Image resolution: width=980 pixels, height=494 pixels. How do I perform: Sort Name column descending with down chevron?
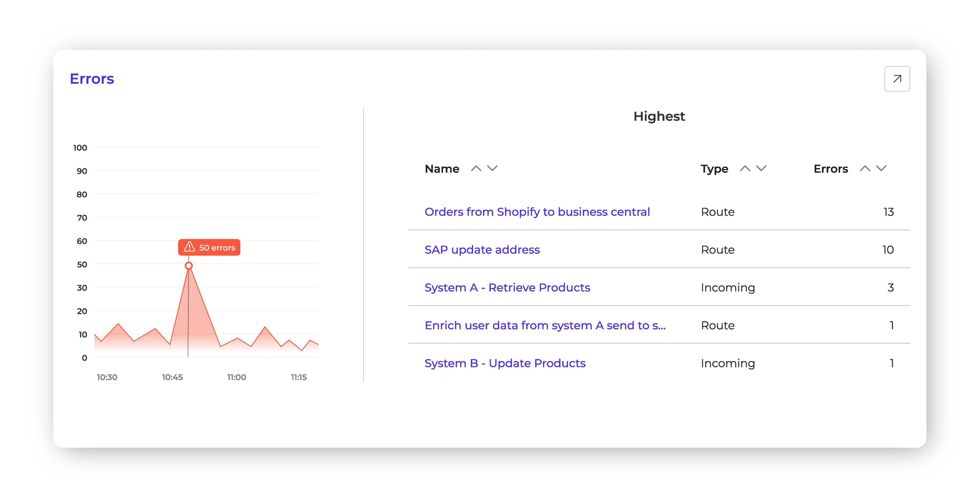[x=492, y=169]
